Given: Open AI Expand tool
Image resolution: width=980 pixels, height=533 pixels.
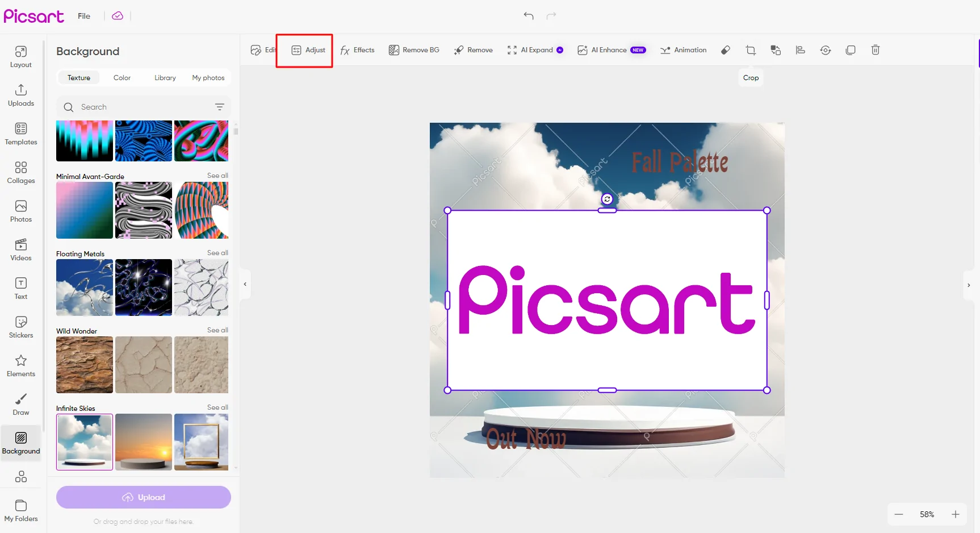Looking at the screenshot, I should 535,50.
